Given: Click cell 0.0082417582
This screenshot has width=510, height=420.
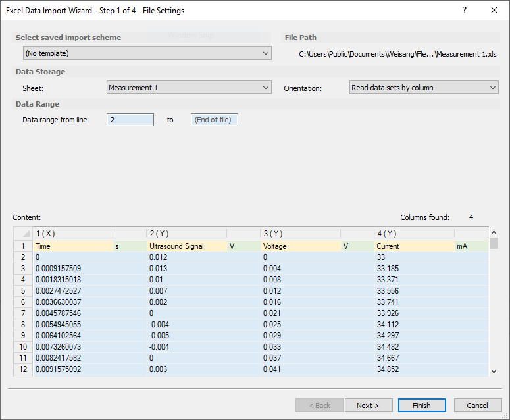Looking at the screenshot, I should click(89, 358).
